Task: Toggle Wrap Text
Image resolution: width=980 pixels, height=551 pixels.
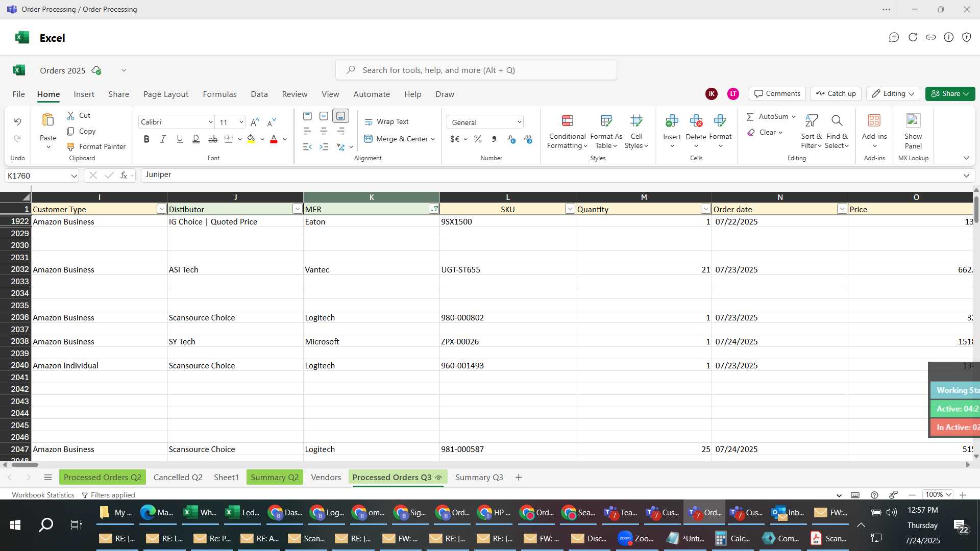Action: coord(386,121)
